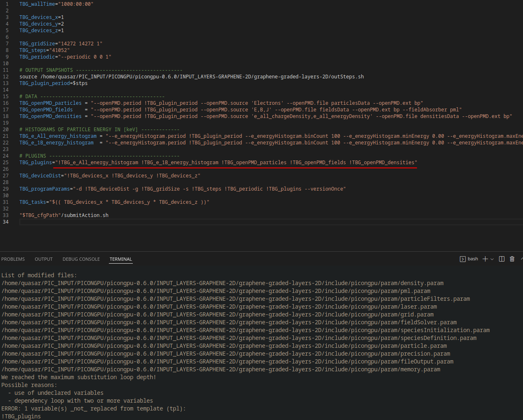
Task: Click line number 25 in the gutter
Action: (6, 162)
